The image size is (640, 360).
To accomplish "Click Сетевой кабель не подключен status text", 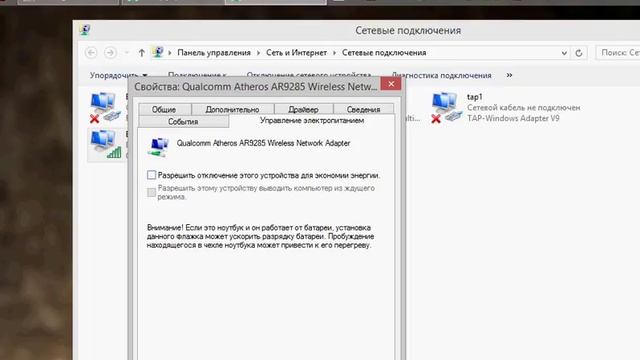I will 524,108.
